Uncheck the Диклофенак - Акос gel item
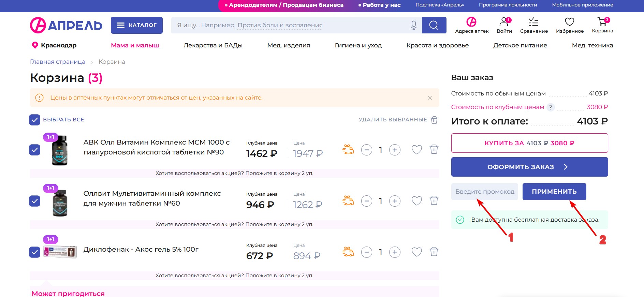 [x=35, y=252]
